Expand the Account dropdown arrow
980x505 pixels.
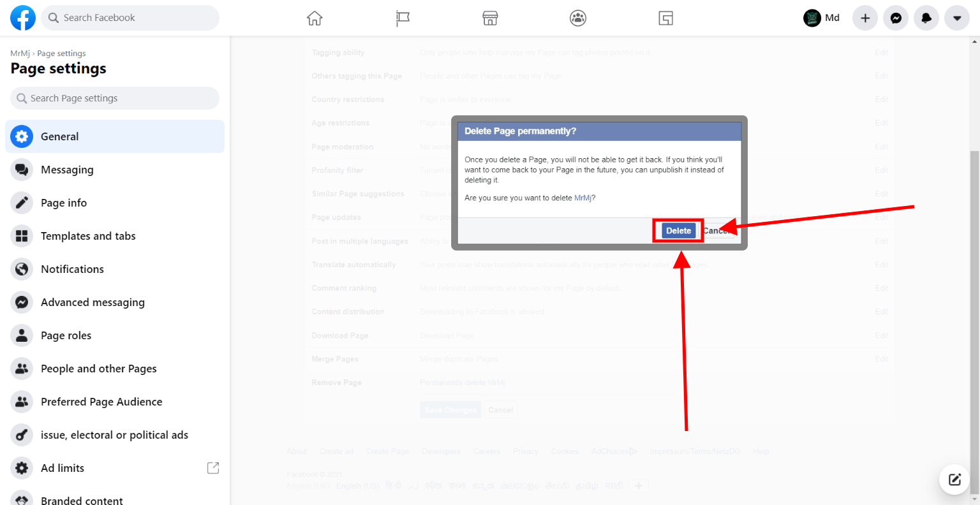point(957,18)
